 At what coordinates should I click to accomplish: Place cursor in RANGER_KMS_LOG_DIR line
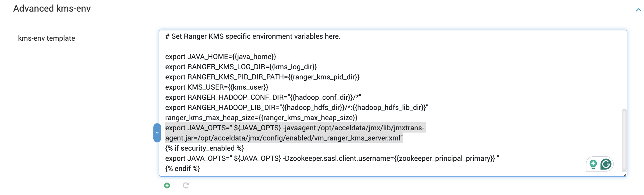pos(241,67)
